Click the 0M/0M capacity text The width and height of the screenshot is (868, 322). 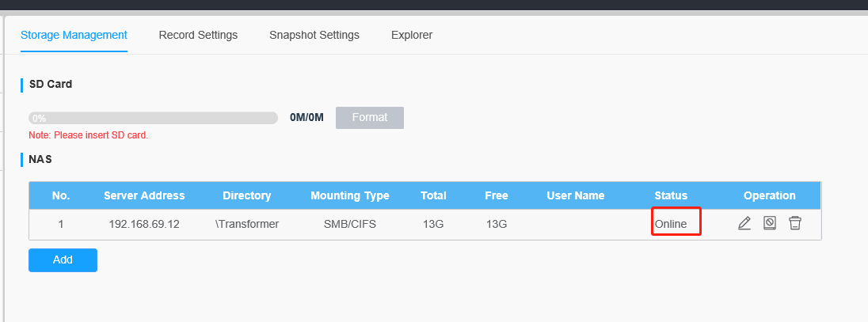(306, 118)
